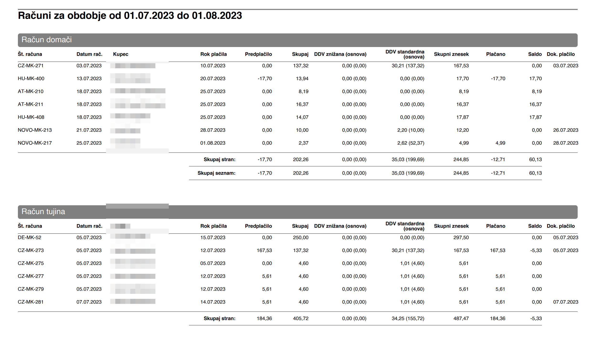Click invoice number NOVO-MK-217
This screenshot has width=597, height=364.
(35, 143)
